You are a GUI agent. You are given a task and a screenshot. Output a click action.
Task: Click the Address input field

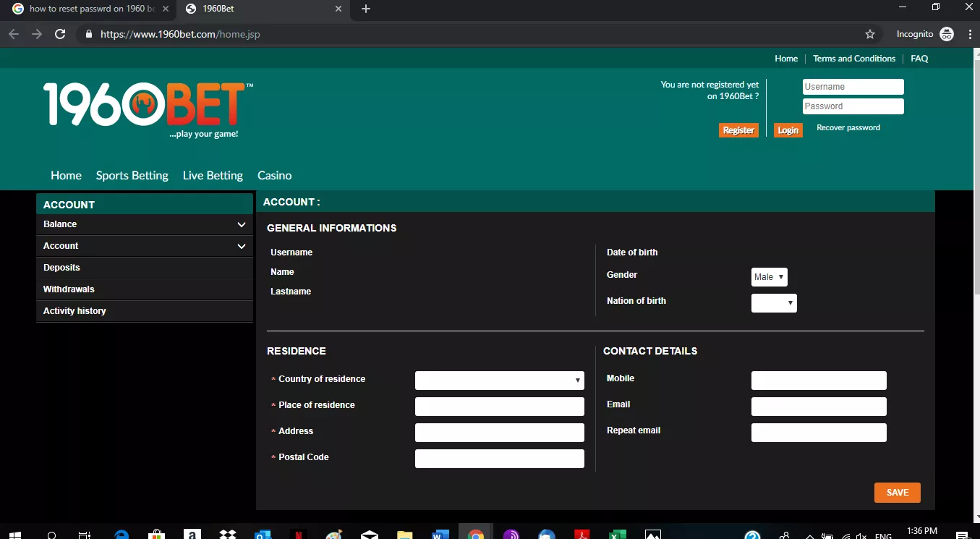(499, 432)
